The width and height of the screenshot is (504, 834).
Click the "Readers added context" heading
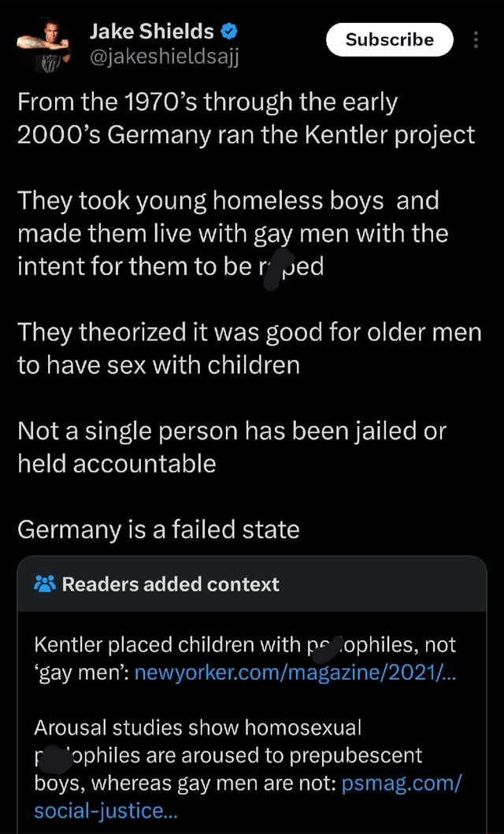click(x=170, y=584)
